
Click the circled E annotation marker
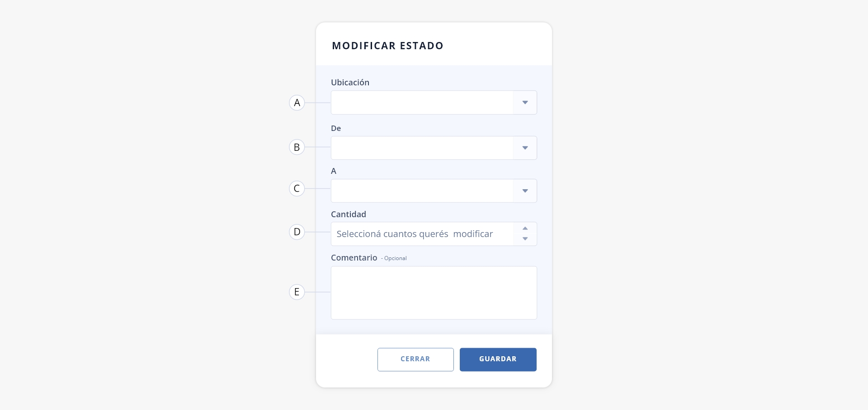[297, 292]
